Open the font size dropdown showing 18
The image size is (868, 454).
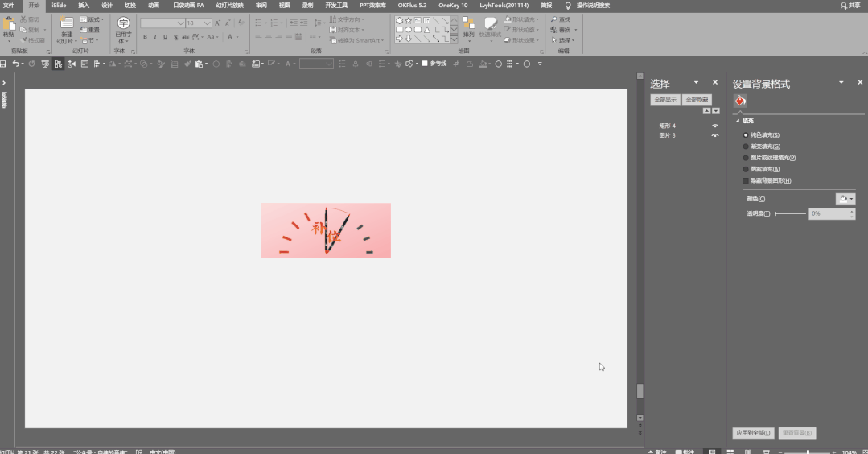208,23
